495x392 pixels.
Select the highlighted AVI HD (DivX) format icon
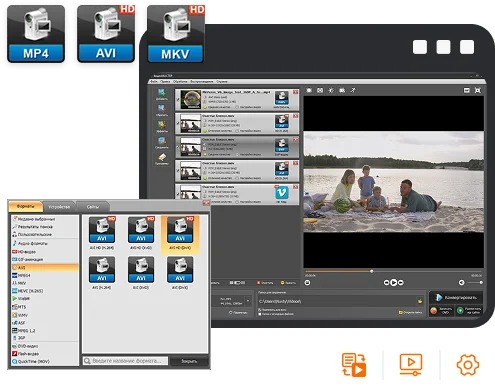tap(180, 230)
